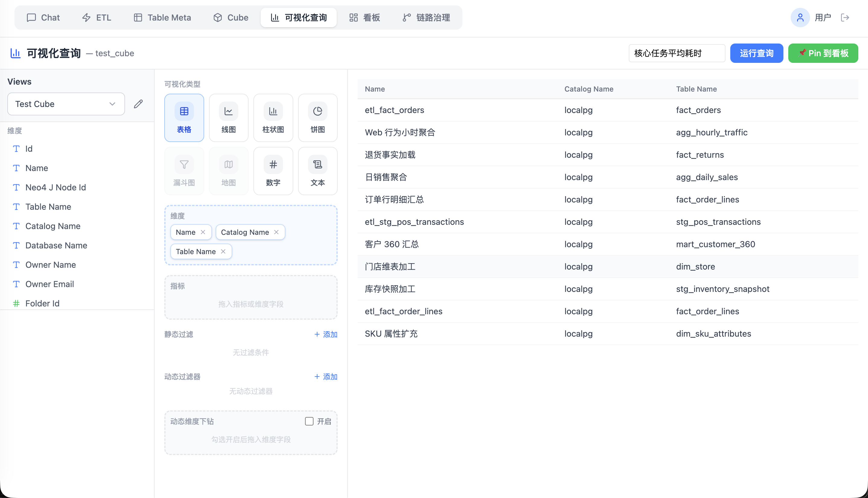The image size is (868, 498).
Task: Click the chart icon beside 可视化查询 heading
Action: [x=15, y=53]
